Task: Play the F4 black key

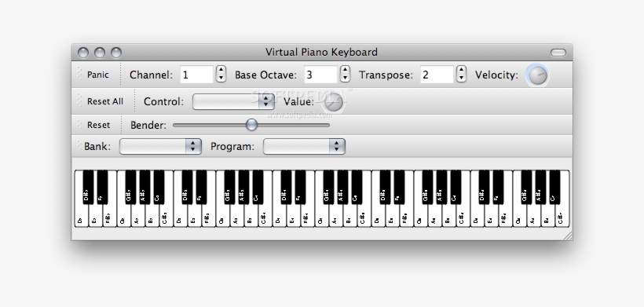Action: 300,187
